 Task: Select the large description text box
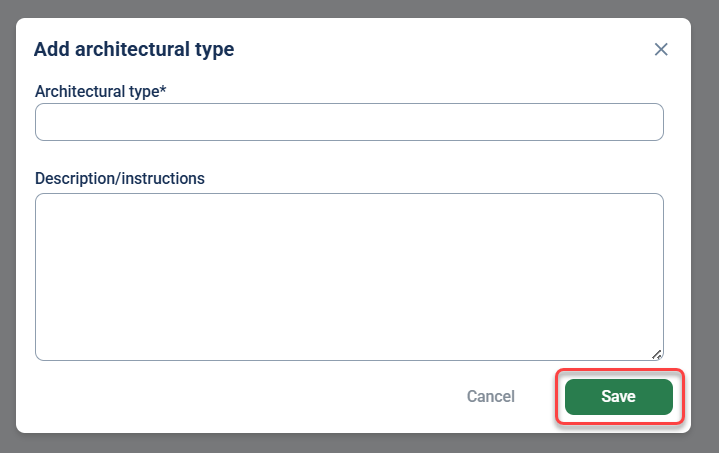[x=349, y=276]
